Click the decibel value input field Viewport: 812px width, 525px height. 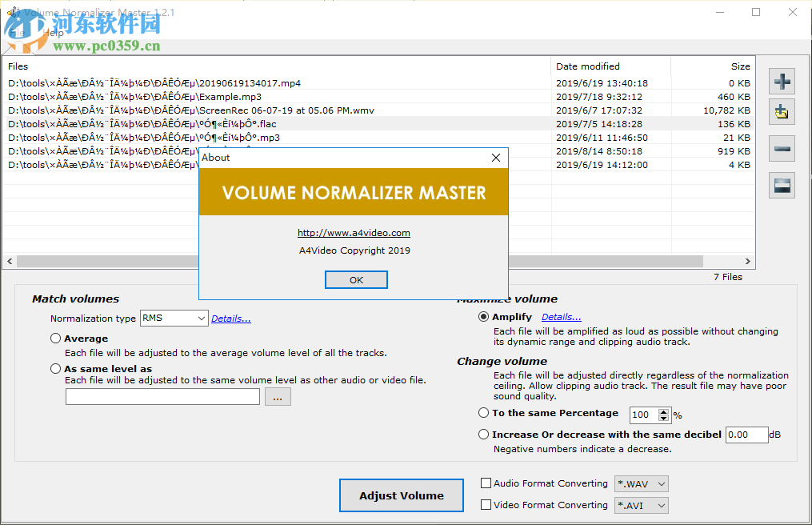click(x=746, y=435)
